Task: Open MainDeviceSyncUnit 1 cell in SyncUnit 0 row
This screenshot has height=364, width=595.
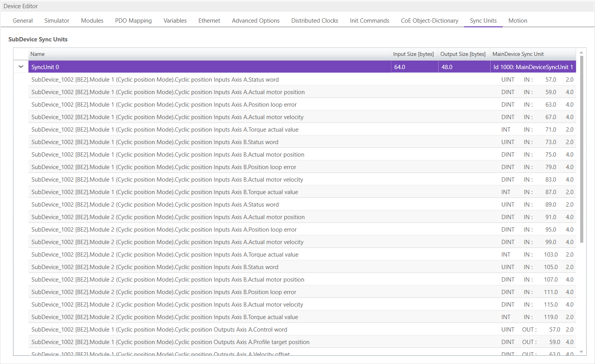Action: [x=533, y=67]
